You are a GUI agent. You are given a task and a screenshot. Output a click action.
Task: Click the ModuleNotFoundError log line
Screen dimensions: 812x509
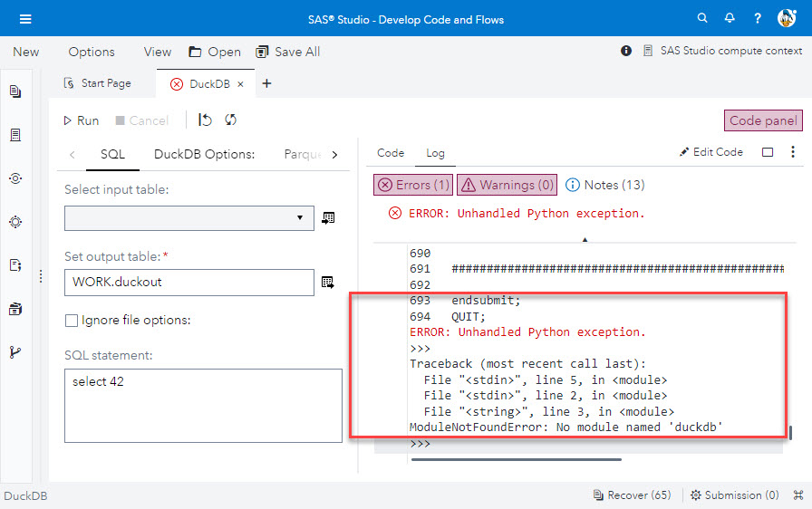coord(566,427)
